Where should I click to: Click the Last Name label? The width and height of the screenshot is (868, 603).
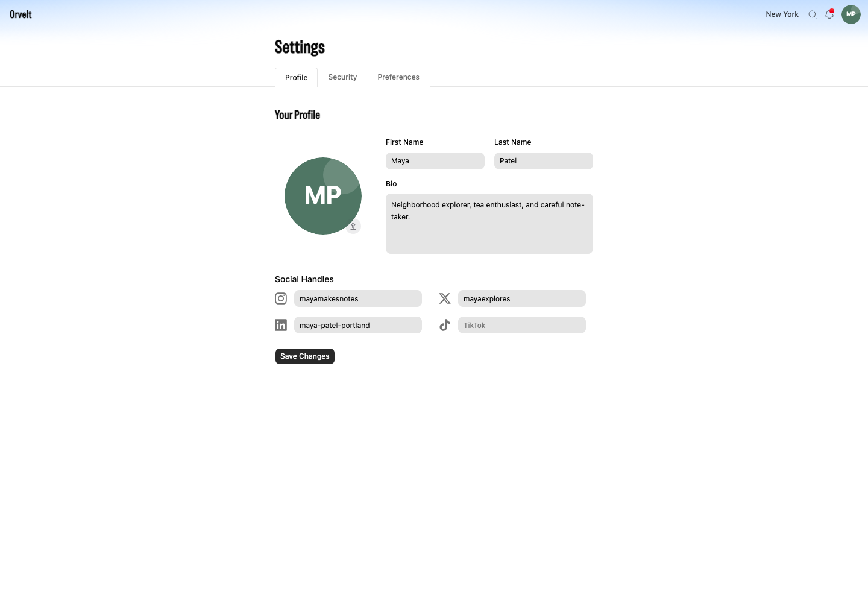tap(513, 142)
